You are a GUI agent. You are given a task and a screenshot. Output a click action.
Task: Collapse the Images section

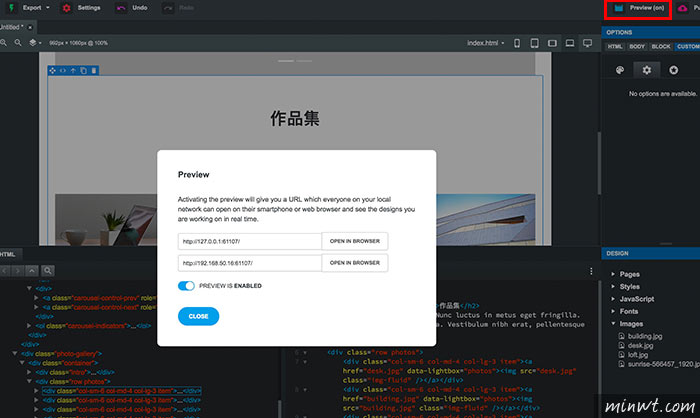[613, 323]
